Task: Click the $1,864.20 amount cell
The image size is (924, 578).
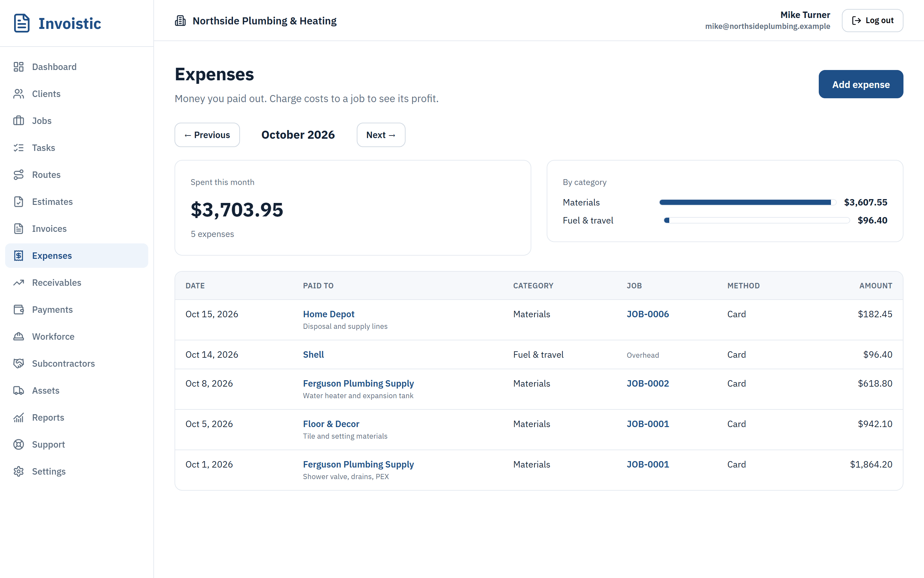Action: 871,464
